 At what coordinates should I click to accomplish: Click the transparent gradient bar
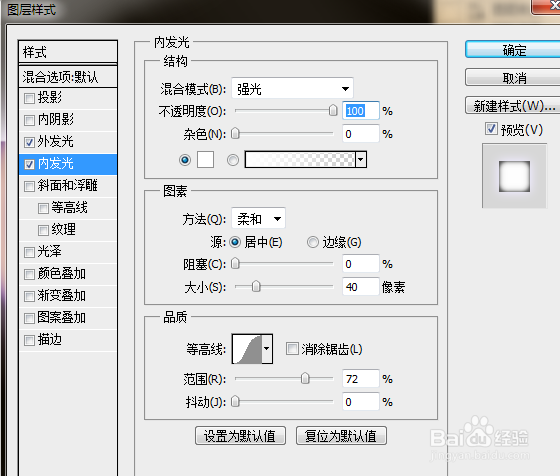click(300, 160)
